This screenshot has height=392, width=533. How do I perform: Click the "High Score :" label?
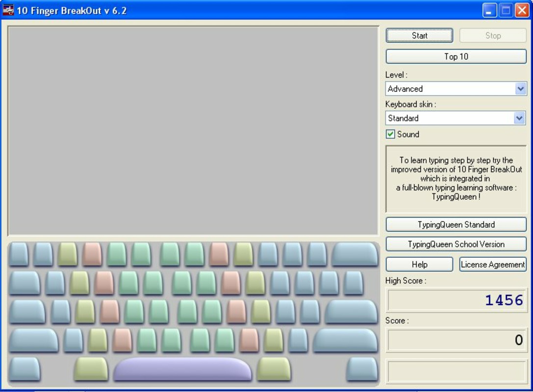pyautogui.click(x=406, y=281)
